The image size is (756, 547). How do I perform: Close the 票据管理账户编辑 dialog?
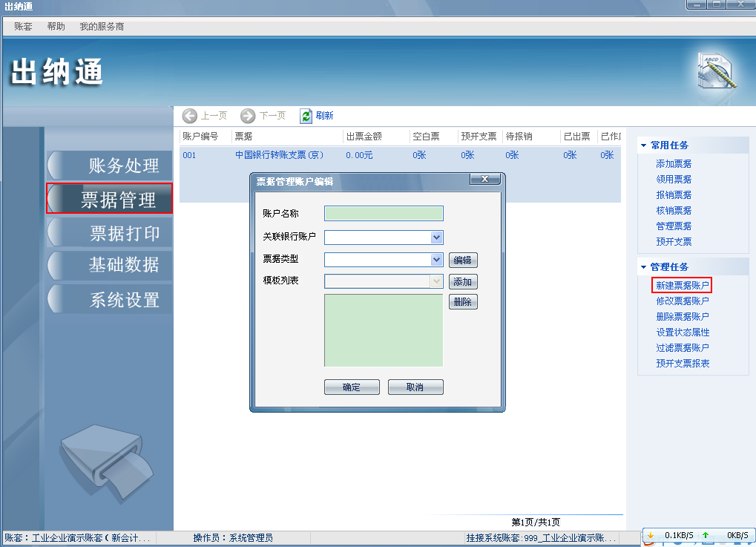coord(485,179)
